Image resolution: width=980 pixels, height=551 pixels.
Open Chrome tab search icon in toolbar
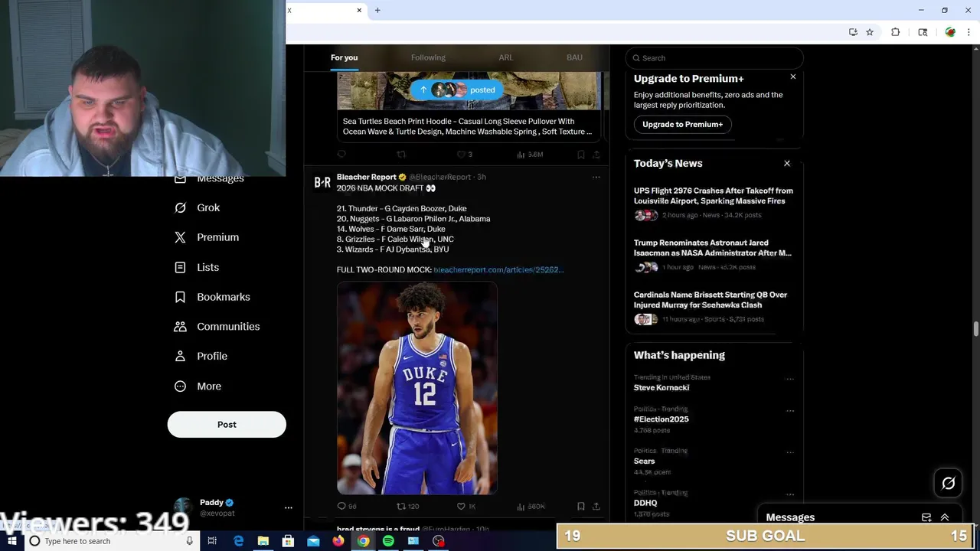coord(923,32)
